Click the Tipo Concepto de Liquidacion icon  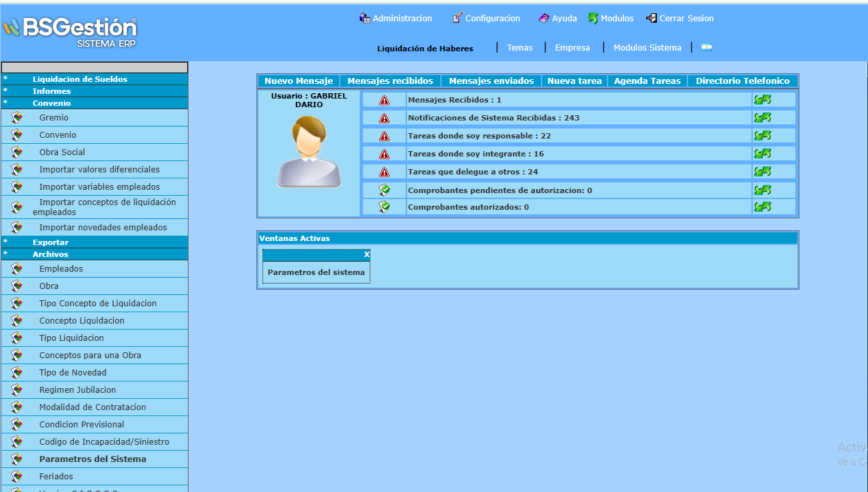(x=17, y=303)
